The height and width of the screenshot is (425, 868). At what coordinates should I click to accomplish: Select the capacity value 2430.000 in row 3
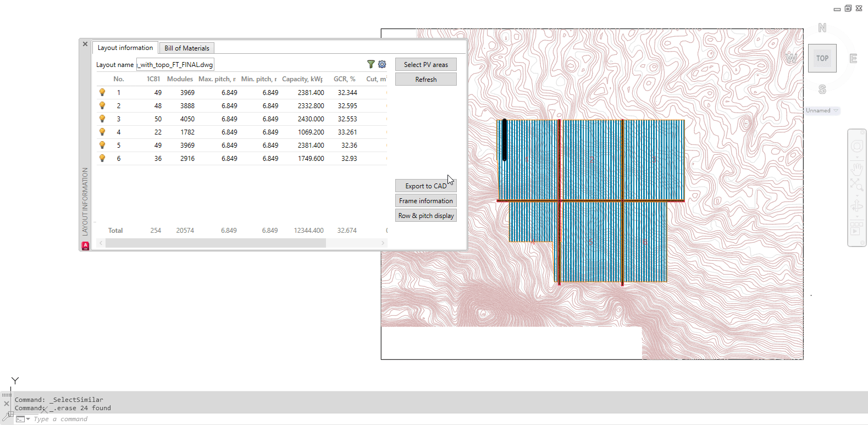[311, 119]
